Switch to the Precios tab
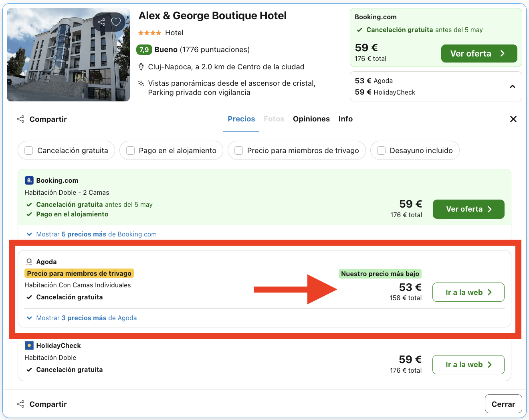The height and width of the screenshot is (420, 529). [241, 119]
